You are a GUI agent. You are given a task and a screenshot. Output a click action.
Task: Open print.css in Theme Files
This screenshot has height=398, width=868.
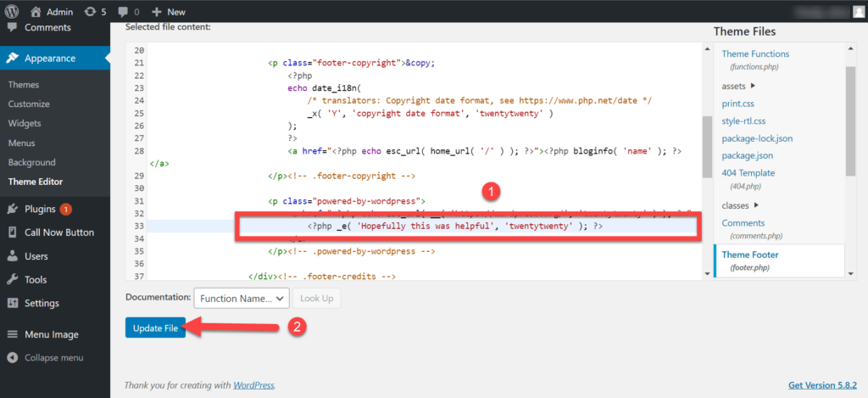click(737, 104)
